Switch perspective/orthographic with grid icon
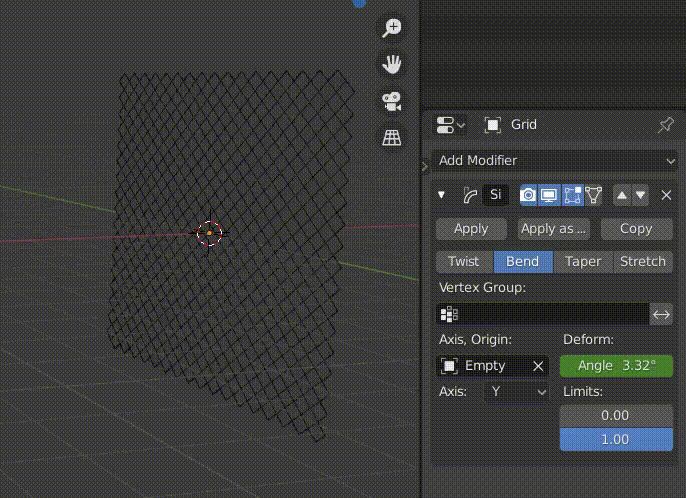The width and height of the screenshot is (686, 498). pyautogui.click(x=392, y=138)
